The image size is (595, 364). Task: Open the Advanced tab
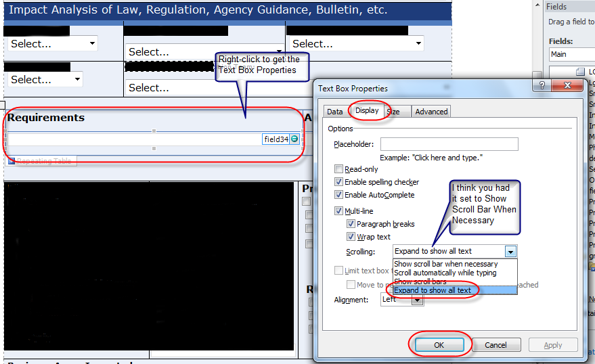(431, 112)
